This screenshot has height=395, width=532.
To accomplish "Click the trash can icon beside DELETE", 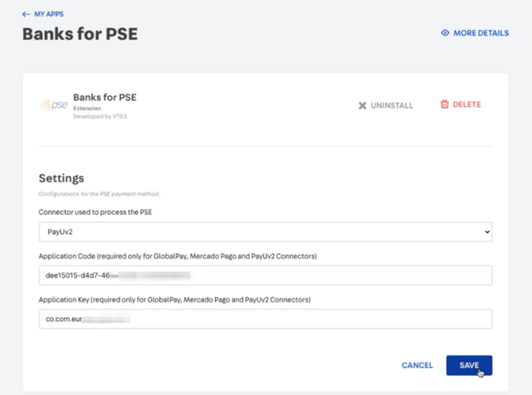I will (x=445, y=104).
